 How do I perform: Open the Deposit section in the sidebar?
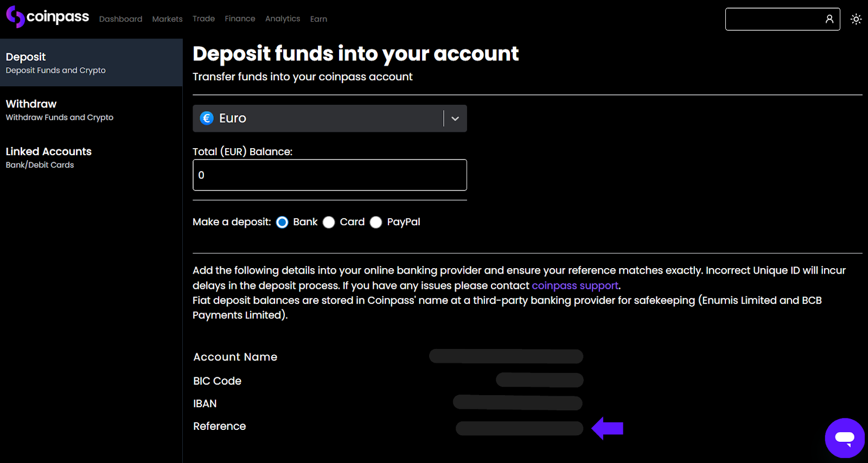25,56
